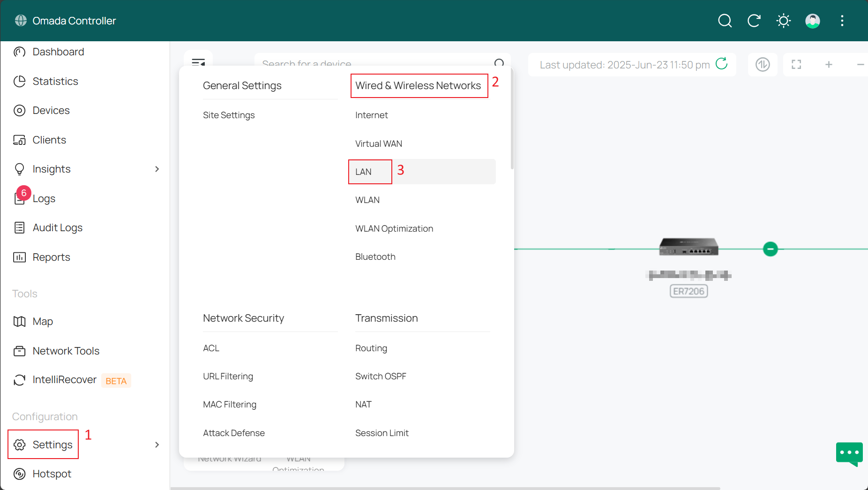868x490 pixels.
Task: Click the Network Security heading
Action: [243, 318]
